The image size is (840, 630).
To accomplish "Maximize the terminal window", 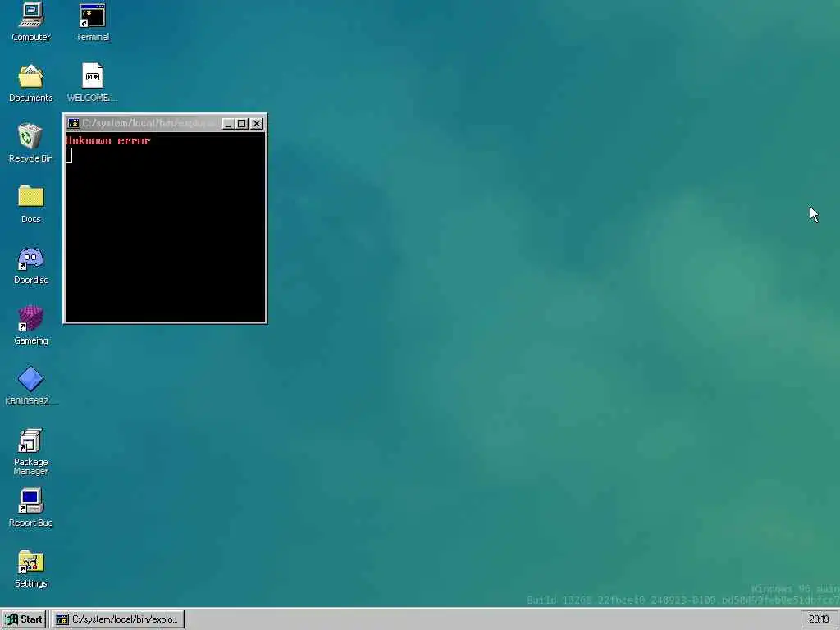I will click(242, 124).
